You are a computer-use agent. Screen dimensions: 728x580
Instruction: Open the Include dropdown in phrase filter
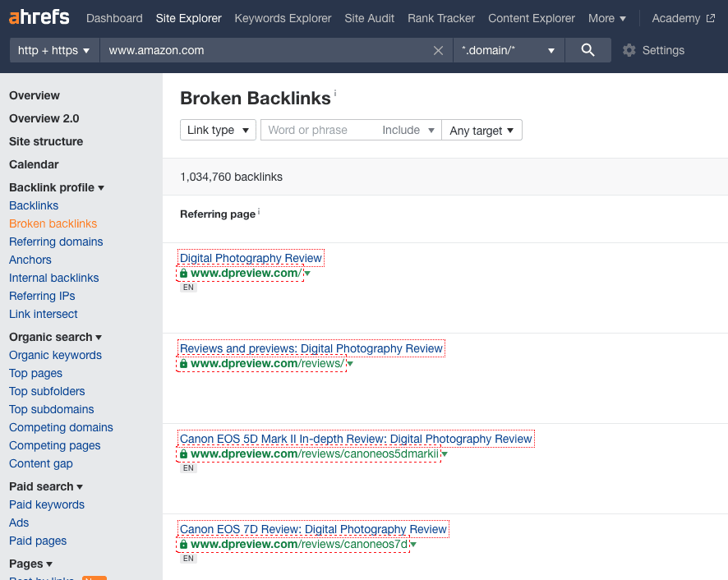[408, 130]
